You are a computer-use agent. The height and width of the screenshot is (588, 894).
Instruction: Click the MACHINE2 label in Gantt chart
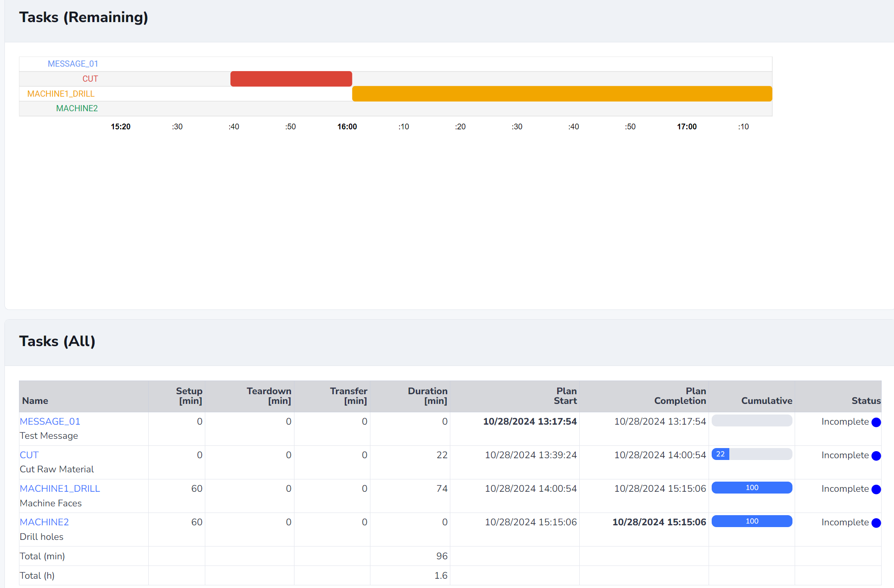pos(77,108)
